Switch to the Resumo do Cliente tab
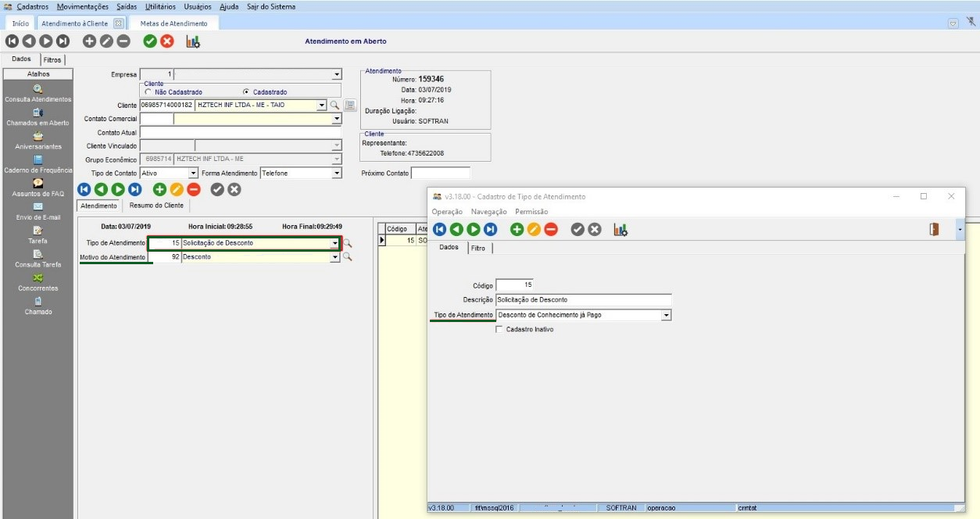The image size is (980, 519). click(x=156, y=206)
